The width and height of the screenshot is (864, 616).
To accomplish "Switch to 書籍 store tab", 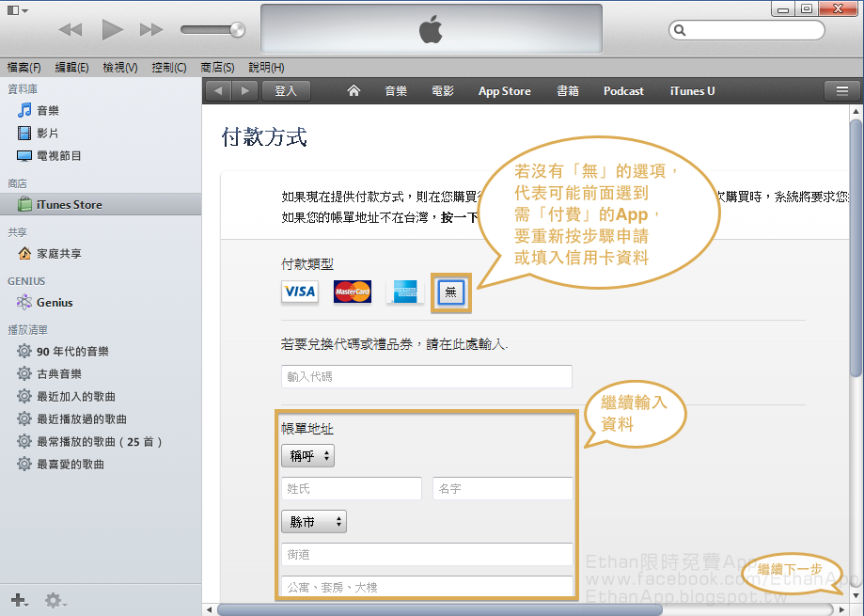I will 568,91.
